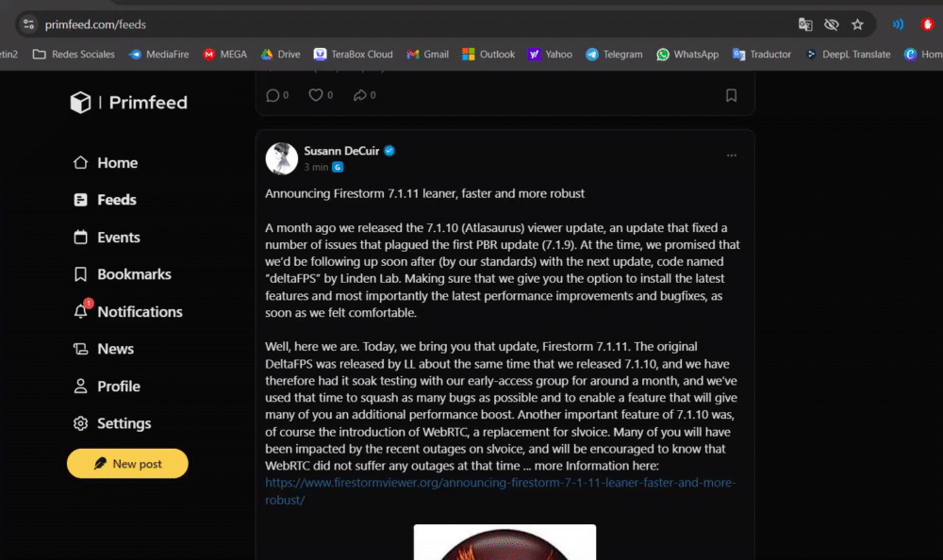The height and width of the screenshot is (560, 943).
Task: Open the three-dot menu on Susann DeCuir's post
Action: (731, 156)
